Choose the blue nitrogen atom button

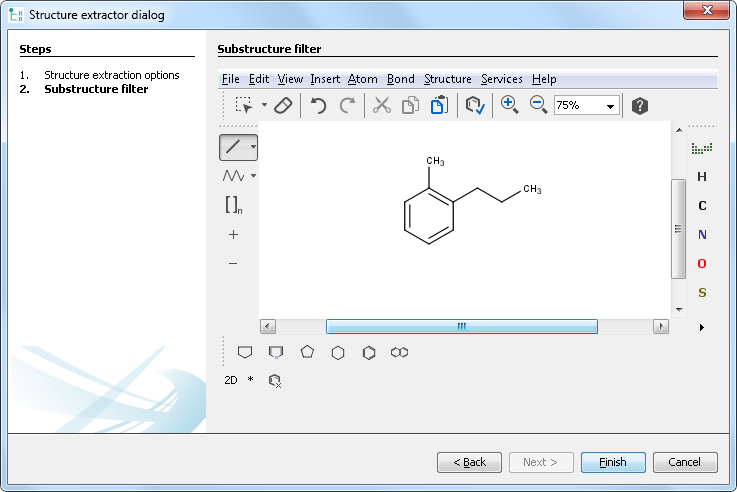[x=702, y=235]
